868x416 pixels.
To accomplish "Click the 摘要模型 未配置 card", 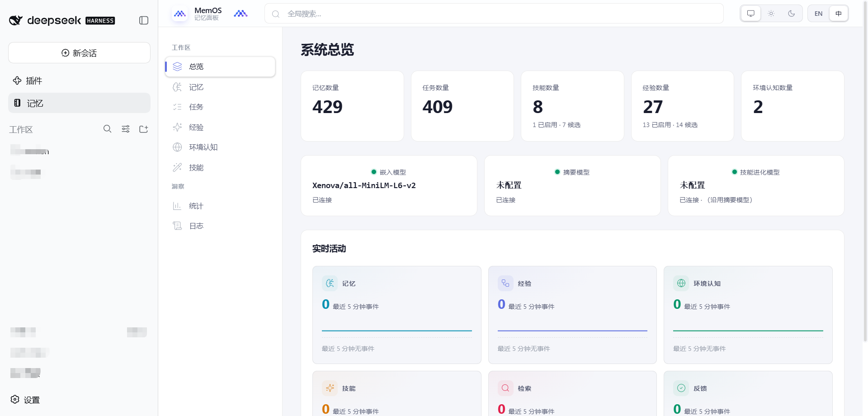I will [x=572, y=186].
